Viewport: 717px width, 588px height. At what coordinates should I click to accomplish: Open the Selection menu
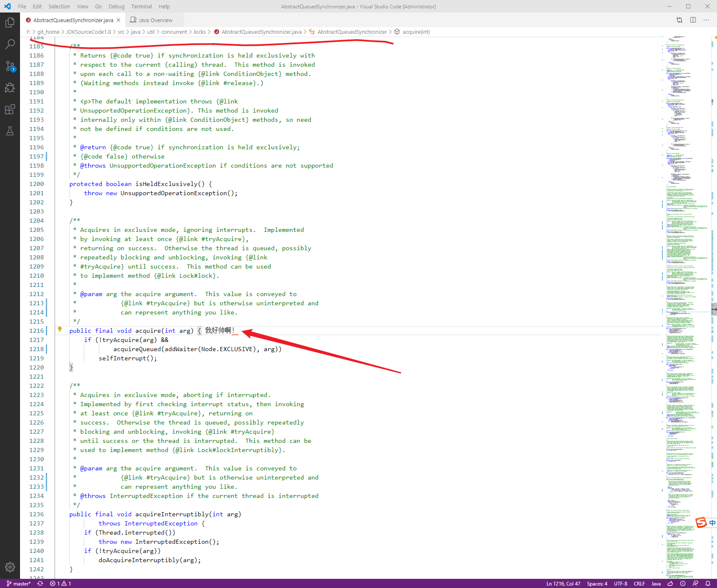click(x=59, y=6)
